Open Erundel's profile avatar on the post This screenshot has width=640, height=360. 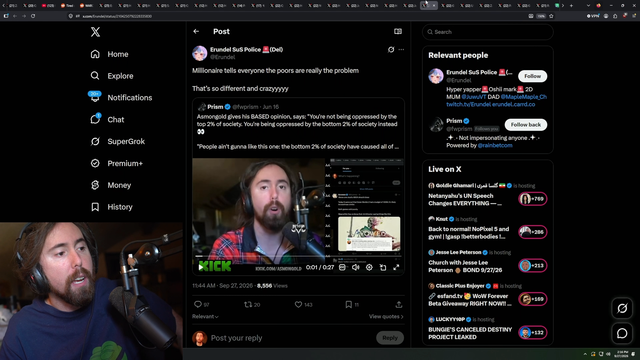[200, 53]
